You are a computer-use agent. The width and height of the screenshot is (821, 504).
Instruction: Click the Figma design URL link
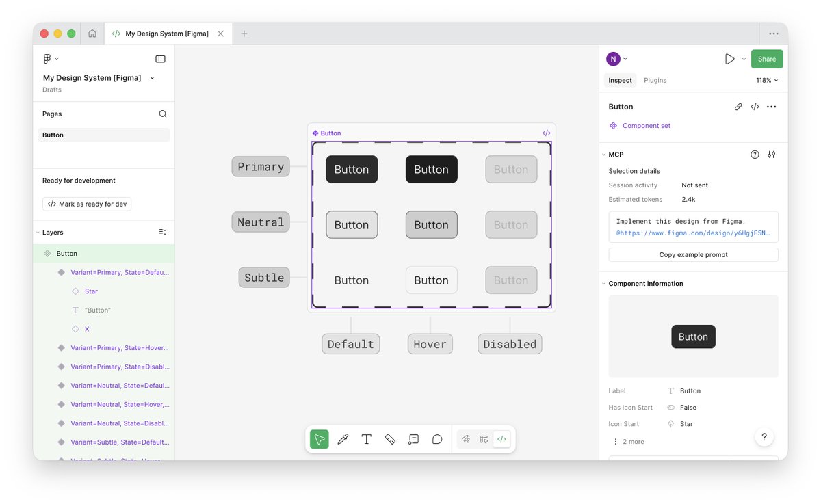693,233
